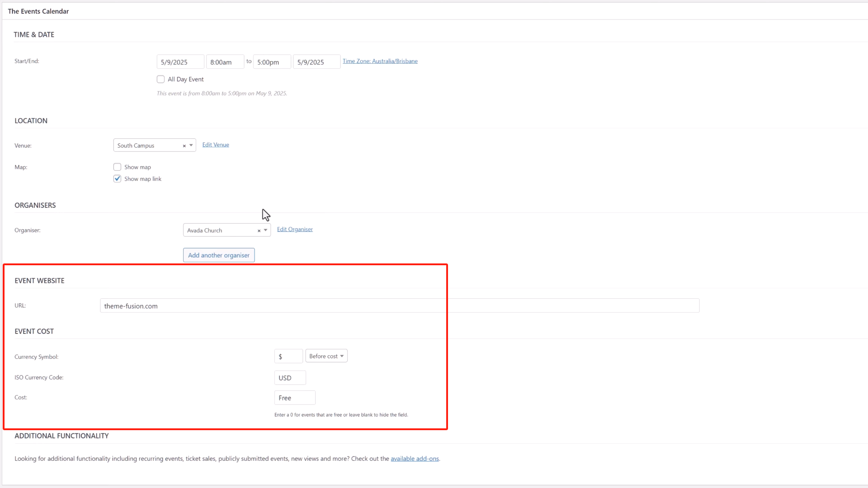Clear the South Campus venue selection

(x=184, y=146)
